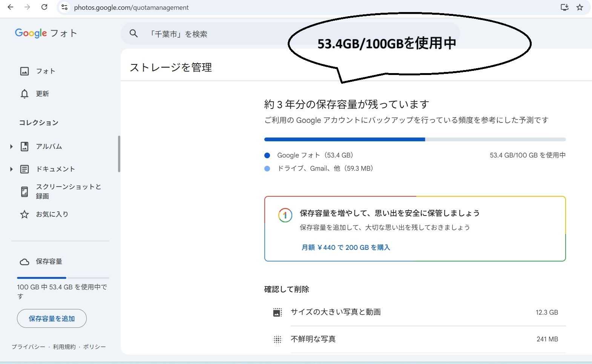Click the sidebar storage usage bar
This screenshot has width=592, height=364.
point(63,278)
